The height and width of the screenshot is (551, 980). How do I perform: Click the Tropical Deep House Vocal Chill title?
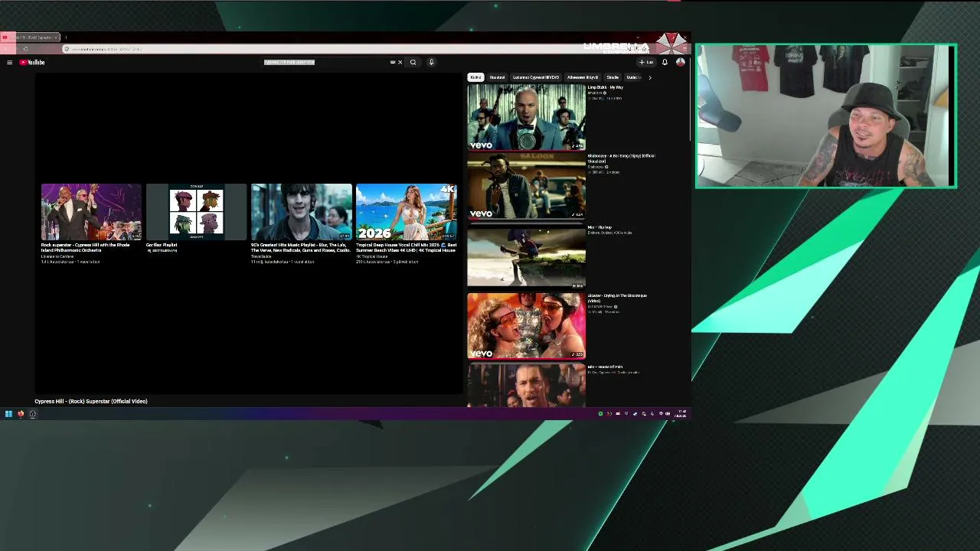pos(407,247)
